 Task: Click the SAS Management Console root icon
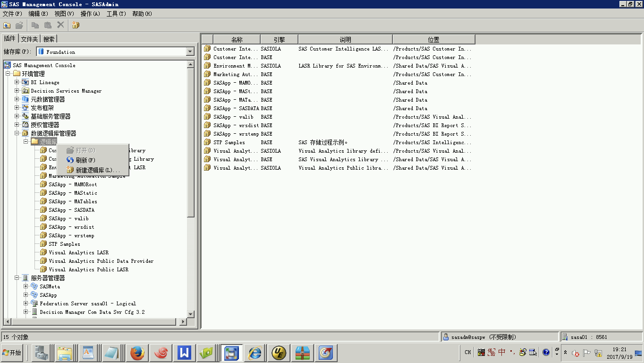coord(7,65)
